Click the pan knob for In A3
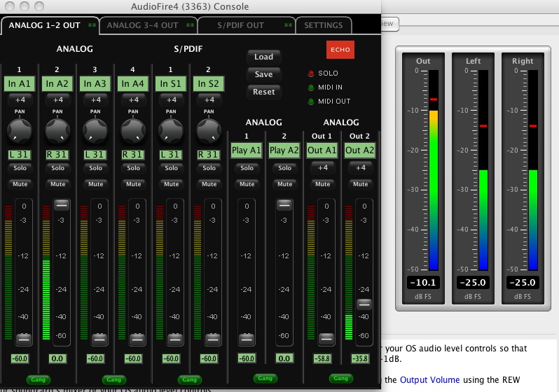The image size is (559, 392). click(95, 131)
